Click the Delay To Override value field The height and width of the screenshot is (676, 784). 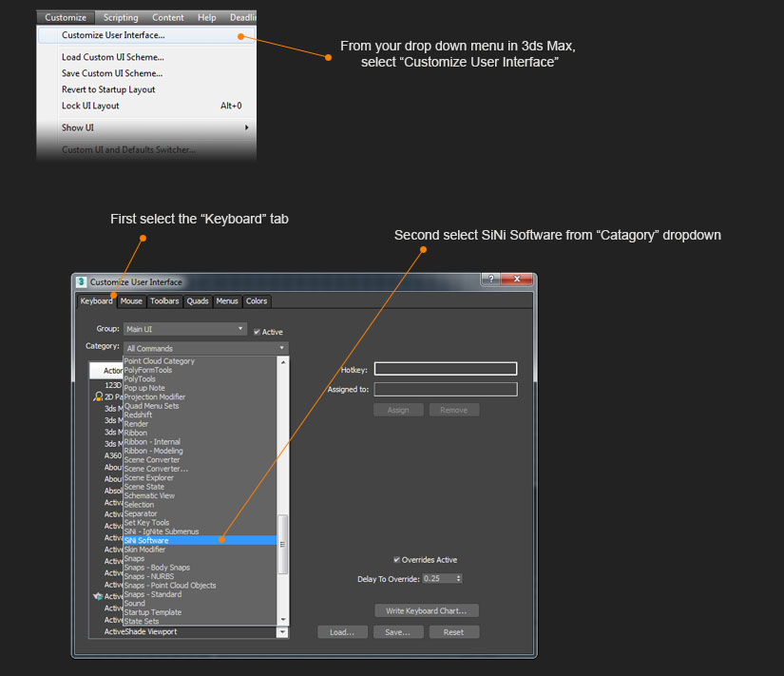(x=438, y=578)
